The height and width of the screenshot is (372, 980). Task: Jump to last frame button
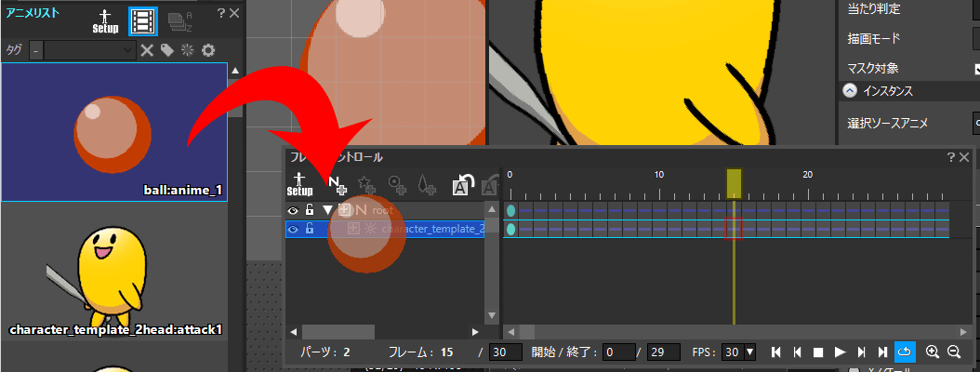tap(883, 352)
